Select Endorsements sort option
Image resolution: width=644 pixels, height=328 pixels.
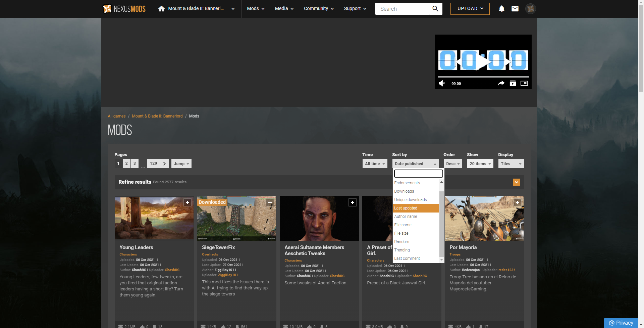pyautogui.click(x=416, y=183)
